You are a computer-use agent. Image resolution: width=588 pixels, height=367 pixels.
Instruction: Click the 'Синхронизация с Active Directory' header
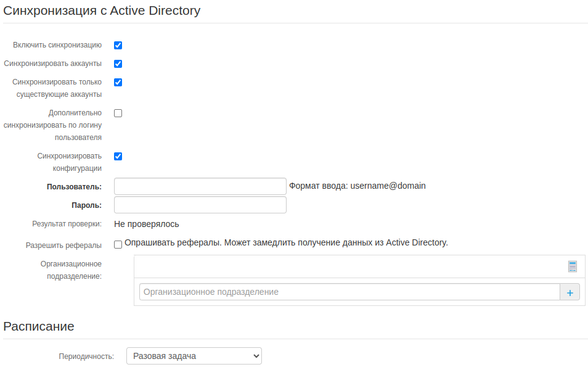click(101, 10)
